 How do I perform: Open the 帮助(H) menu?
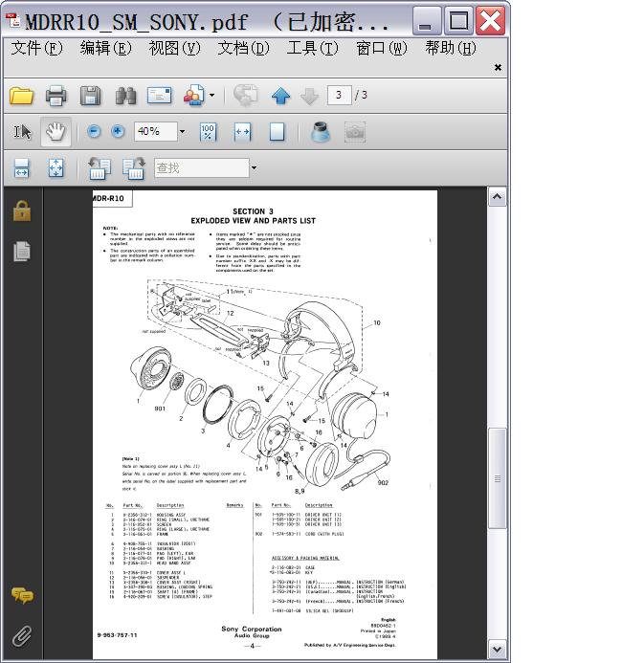point(451,48)
